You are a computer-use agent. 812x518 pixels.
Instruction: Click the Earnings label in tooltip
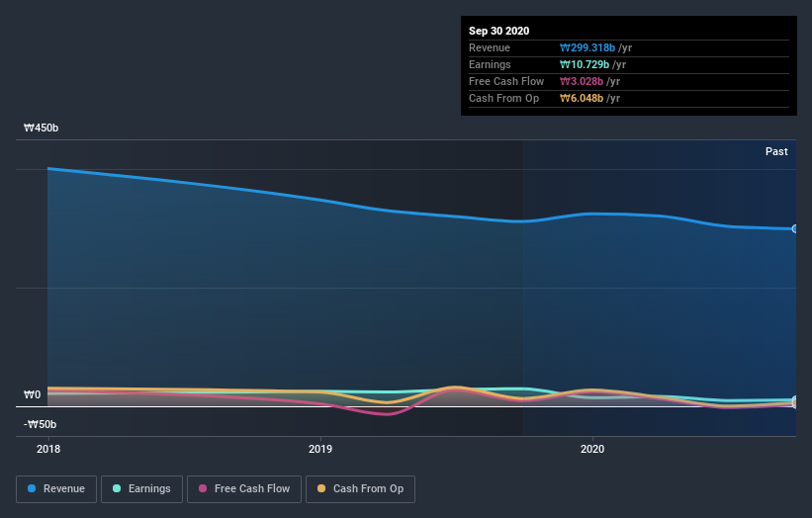[x=490, y=64]
